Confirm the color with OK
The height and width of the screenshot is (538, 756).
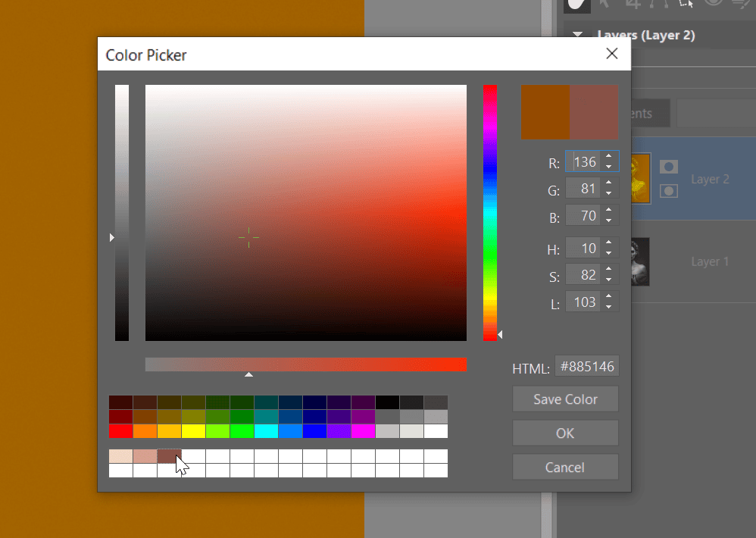565,433
